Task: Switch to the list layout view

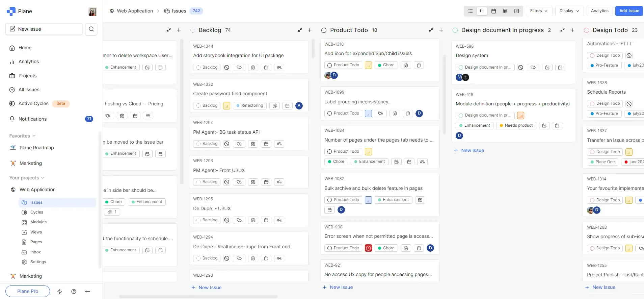Action: point(470,11)
